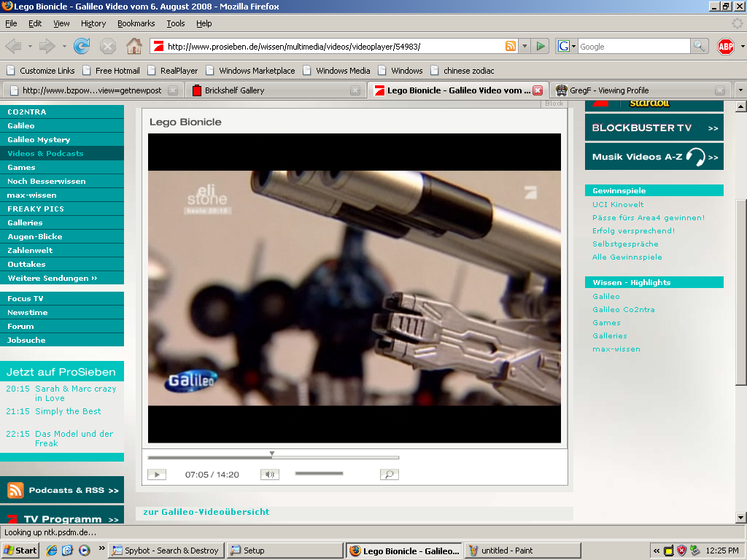
Task: Expand the URL history dropdown arrow
Action: [525, 46]
